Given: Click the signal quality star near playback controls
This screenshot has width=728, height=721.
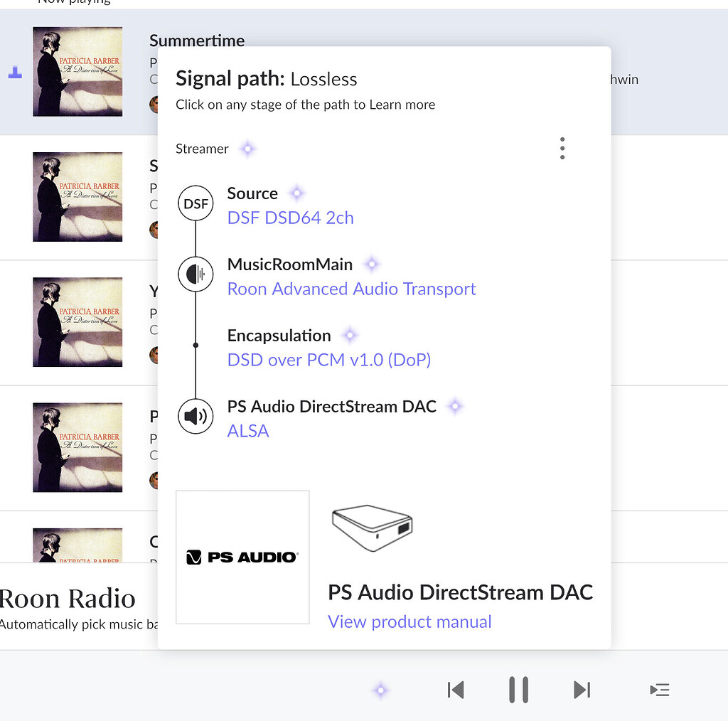Looking at the screenshot, I should click(380, 689).
